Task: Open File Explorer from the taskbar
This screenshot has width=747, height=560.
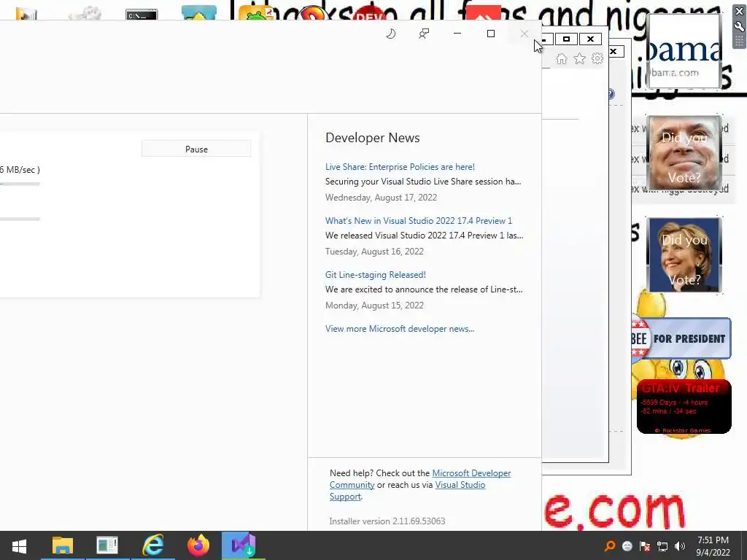Action: click(63, 545)
